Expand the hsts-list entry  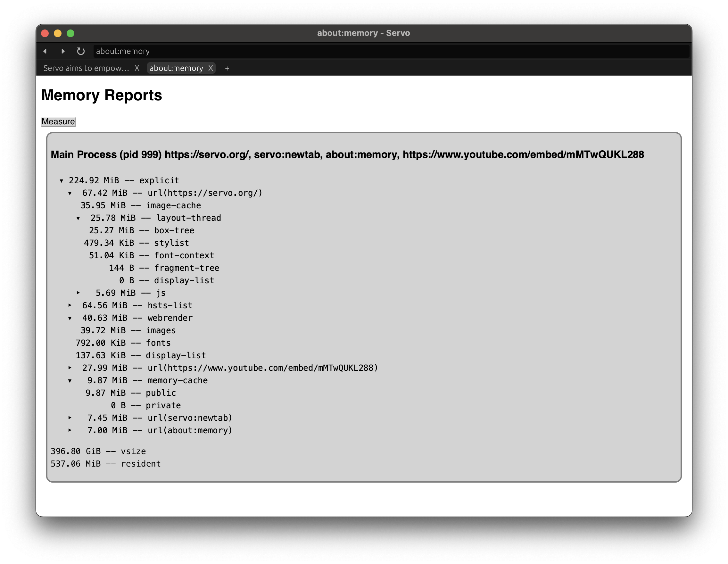(x=70, y=305)
